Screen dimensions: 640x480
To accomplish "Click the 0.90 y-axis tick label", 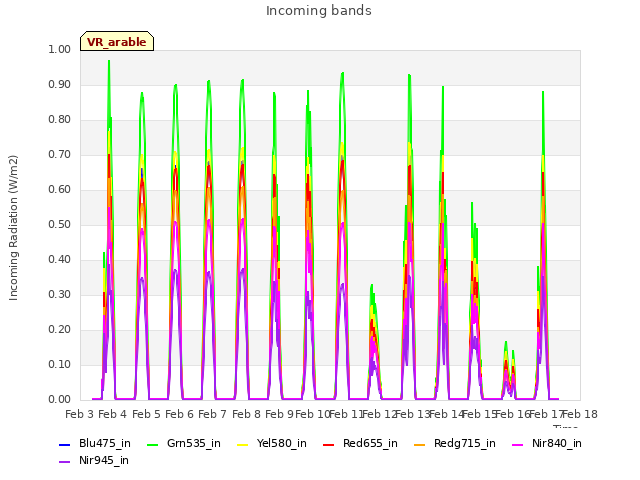I will tap(60, 84).
